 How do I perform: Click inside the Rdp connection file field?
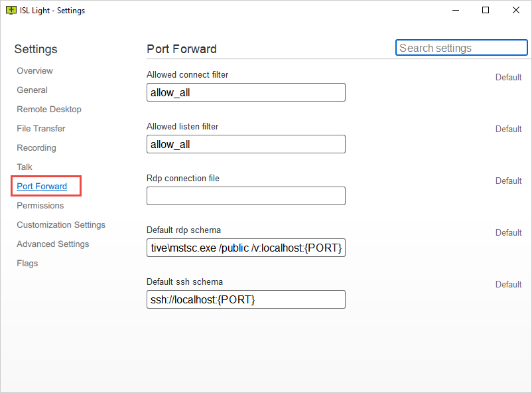tap(245, 196)
